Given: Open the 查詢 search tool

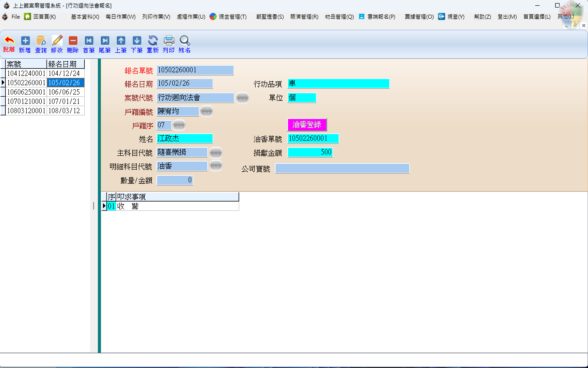Looking at the screenshot, I should (x=41, y=44).
